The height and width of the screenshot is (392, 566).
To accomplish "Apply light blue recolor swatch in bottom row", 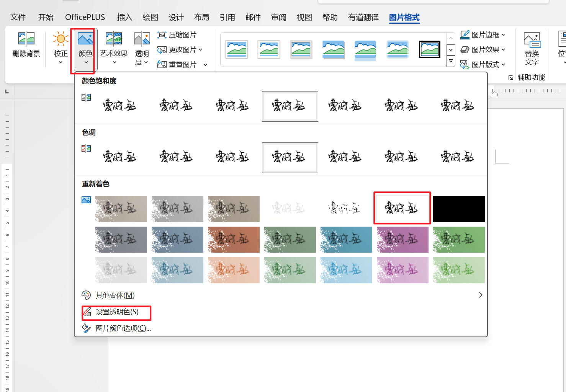I will click(346, 270).
